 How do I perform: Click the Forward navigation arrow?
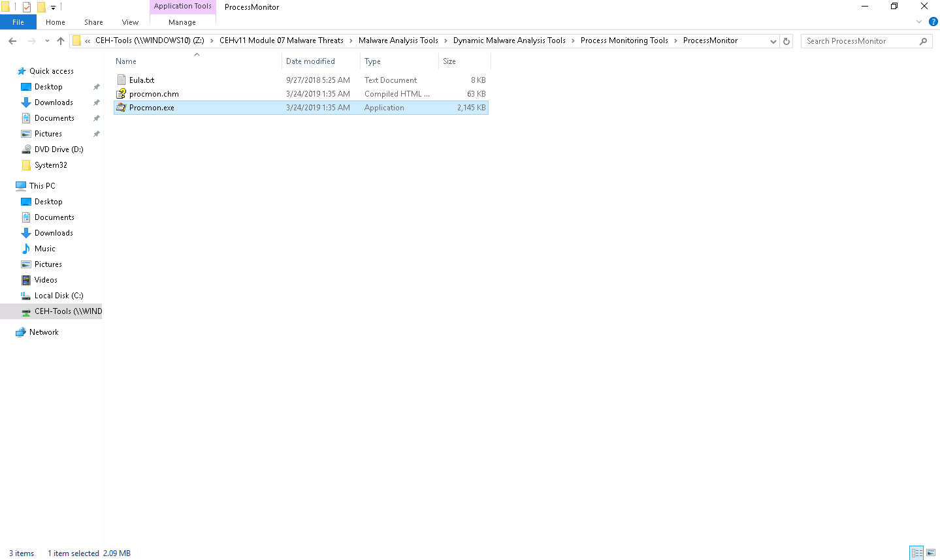(x=31, y=40)
